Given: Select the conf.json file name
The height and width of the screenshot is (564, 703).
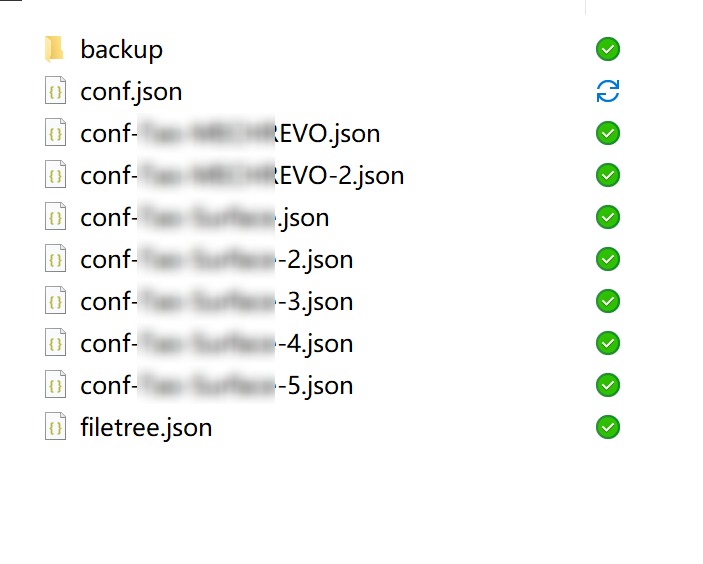Looking at the screenshot, I should click(131, 92).
